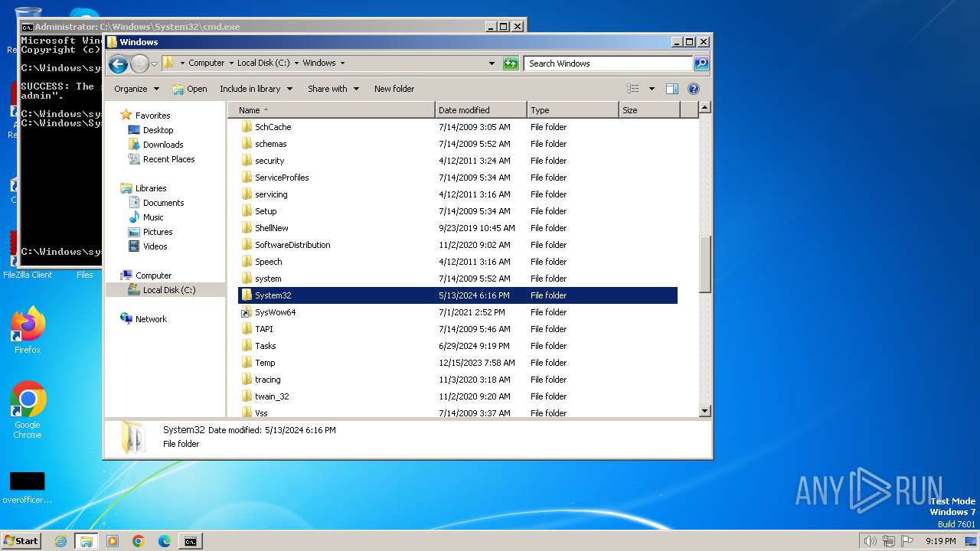Open recent pages dropdown arrow
Screen dimensions: 980x551
pyautogui.click(x=155, y=64)
